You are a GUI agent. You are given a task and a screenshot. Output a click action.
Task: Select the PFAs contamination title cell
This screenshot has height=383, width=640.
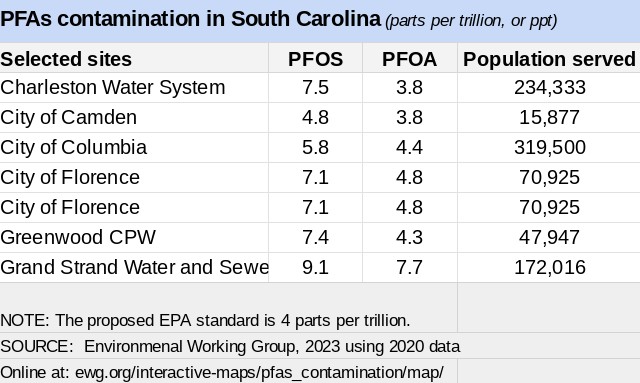point(320,20)
